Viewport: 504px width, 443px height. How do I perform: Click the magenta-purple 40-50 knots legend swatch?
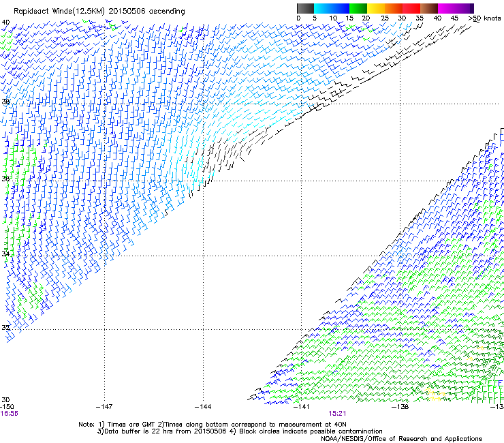456,8
